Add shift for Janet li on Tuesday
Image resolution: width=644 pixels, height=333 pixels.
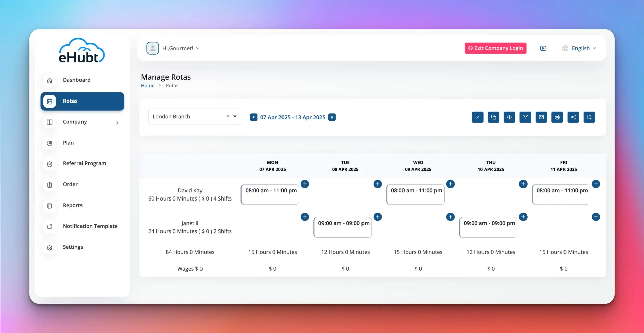[378, 217]
